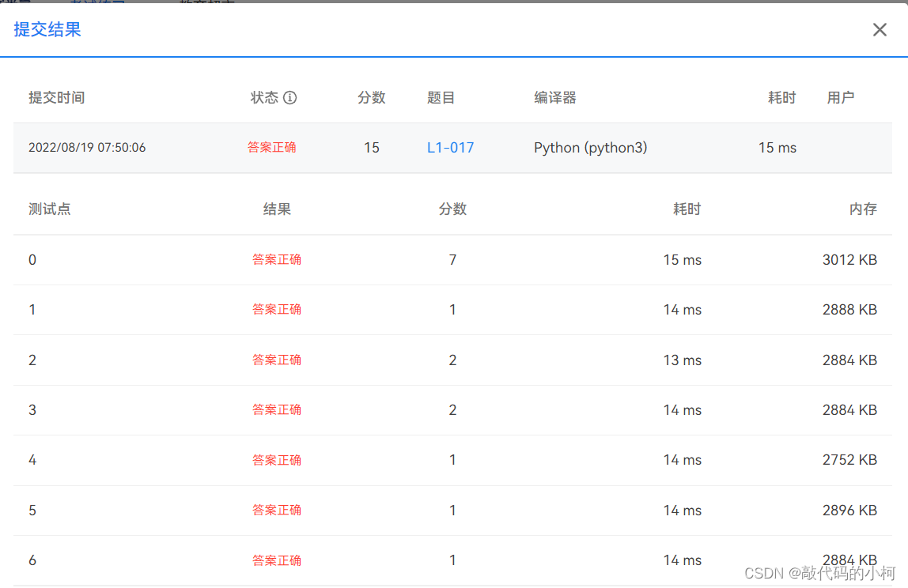Click the 测试点 column header
This screenshot has height=588, width=908.
pos(49,209)
